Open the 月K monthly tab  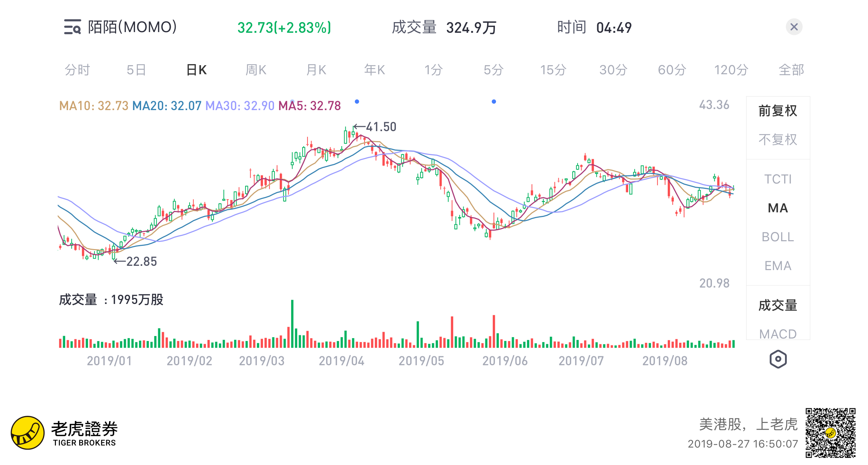point(316,70)
